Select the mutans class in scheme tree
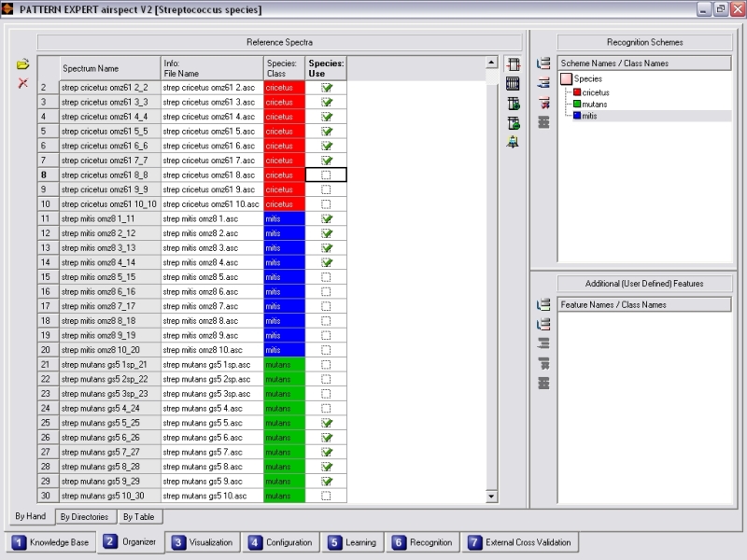Screen dimensions: 747x560 [594, 105]
